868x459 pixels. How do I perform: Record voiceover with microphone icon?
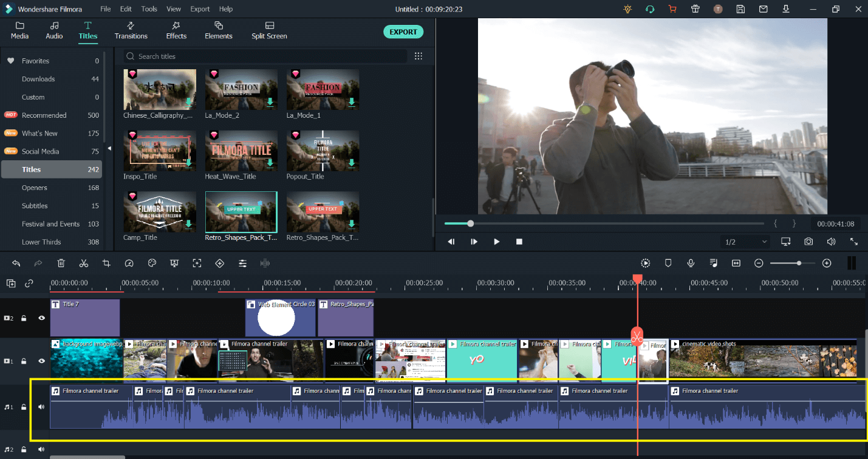click(691, 263)
